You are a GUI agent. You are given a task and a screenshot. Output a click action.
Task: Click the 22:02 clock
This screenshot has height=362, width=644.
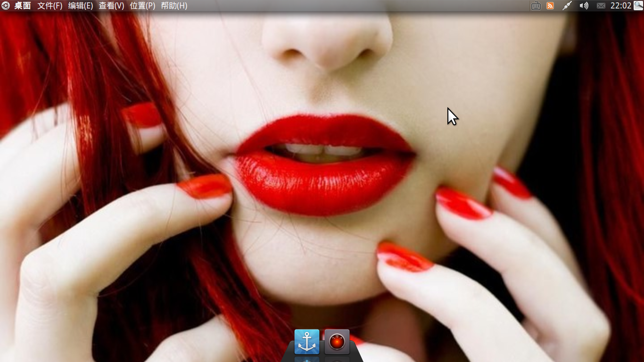coord(620,6)
